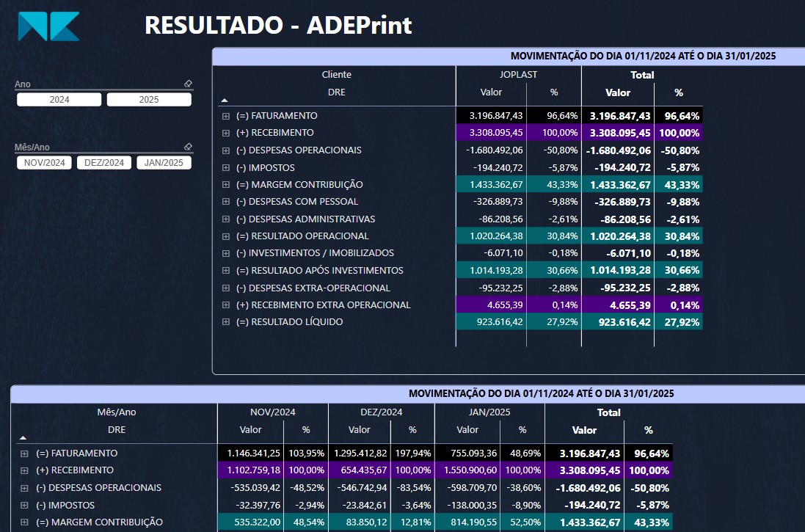Select JOPLAST resultado líquido percentage 27,92%
Screen dimensions: 805x532
pyautogui.click(x=563, y=322)
